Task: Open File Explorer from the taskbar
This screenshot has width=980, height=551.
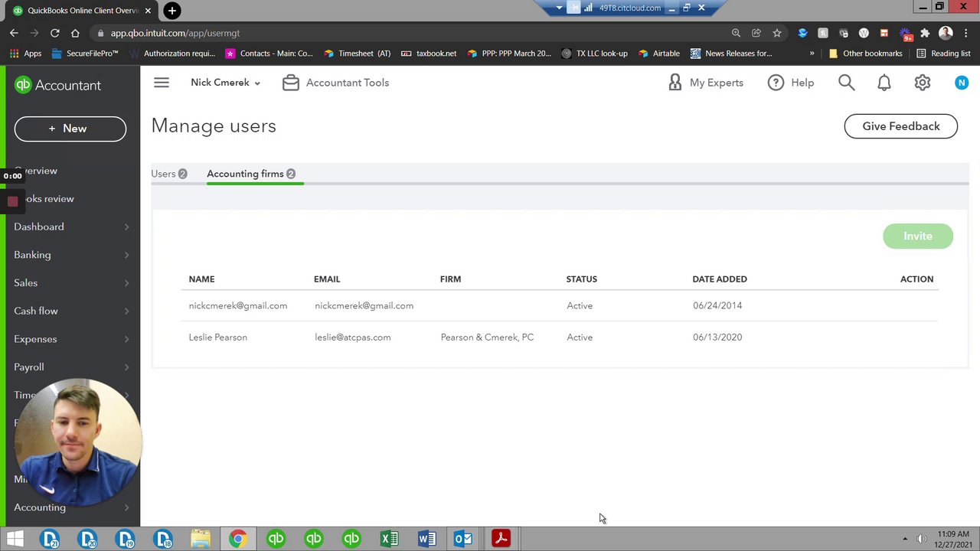Action: (201, 539)
